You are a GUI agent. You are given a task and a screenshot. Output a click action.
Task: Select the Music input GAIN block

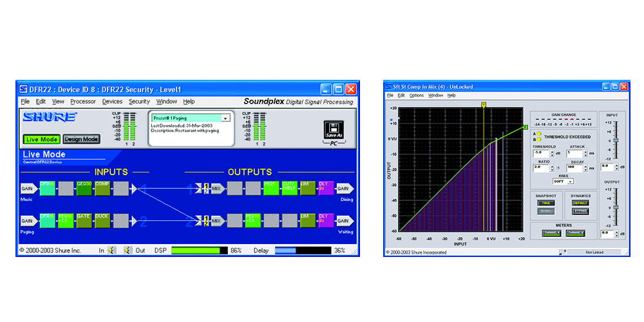point(29,189)
